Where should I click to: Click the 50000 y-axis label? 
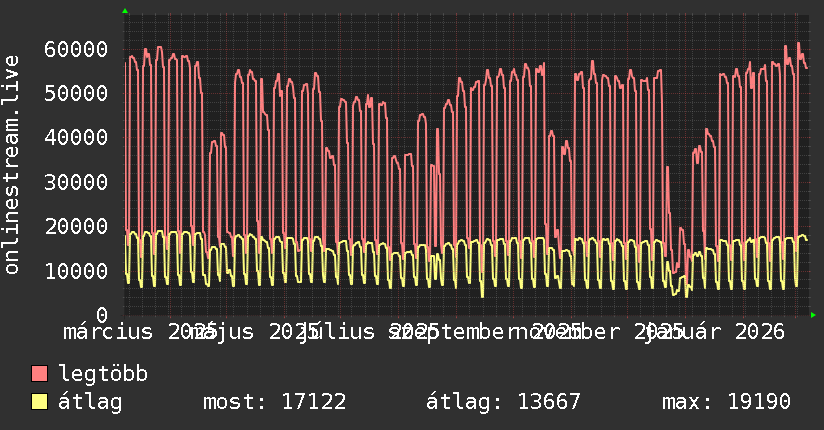click(x=76, y=94)
